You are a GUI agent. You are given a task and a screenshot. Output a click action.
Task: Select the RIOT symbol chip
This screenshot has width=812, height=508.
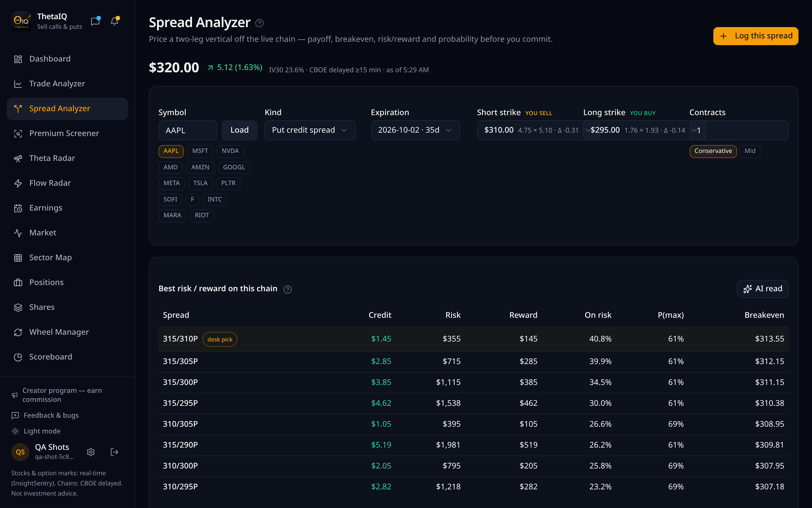tap(202, 216)
